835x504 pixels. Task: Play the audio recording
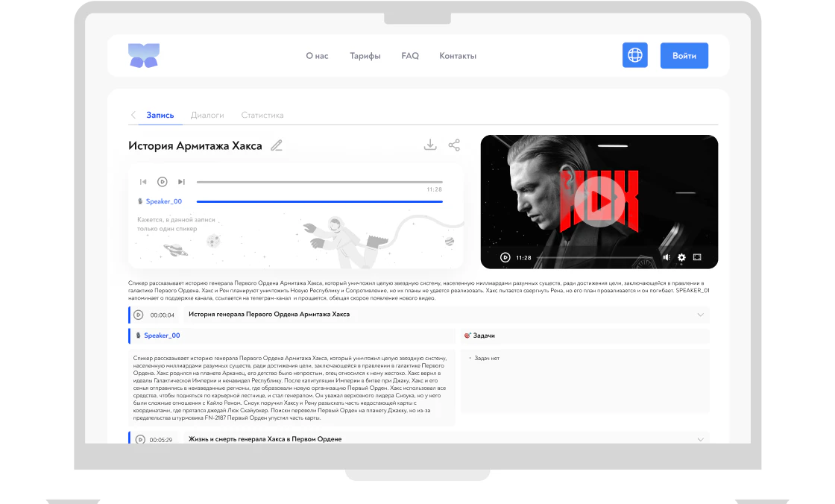coord(163,182)
